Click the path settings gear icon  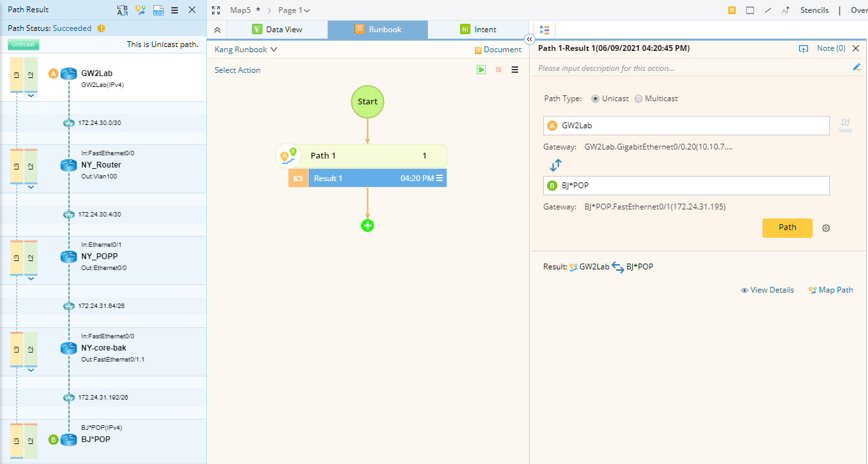point(826,228)
